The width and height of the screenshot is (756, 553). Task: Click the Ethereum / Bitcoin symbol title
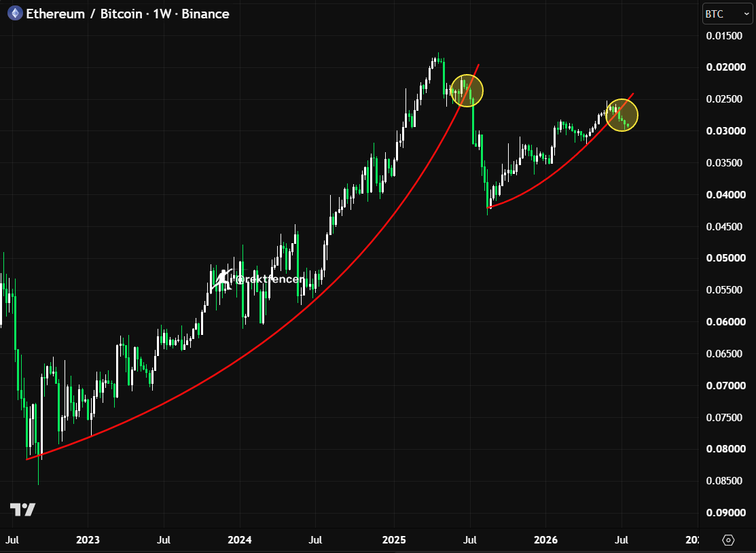pos(84,14)
